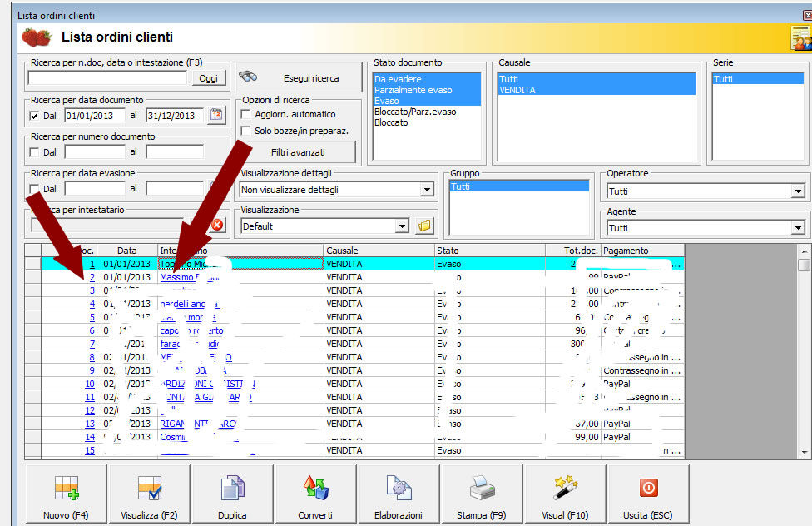Enable Aggiorn. automatico checkbox
Image resolution: width=812 pixels, height=526 pixels.
pyautogui.click(x=245, y=114)
